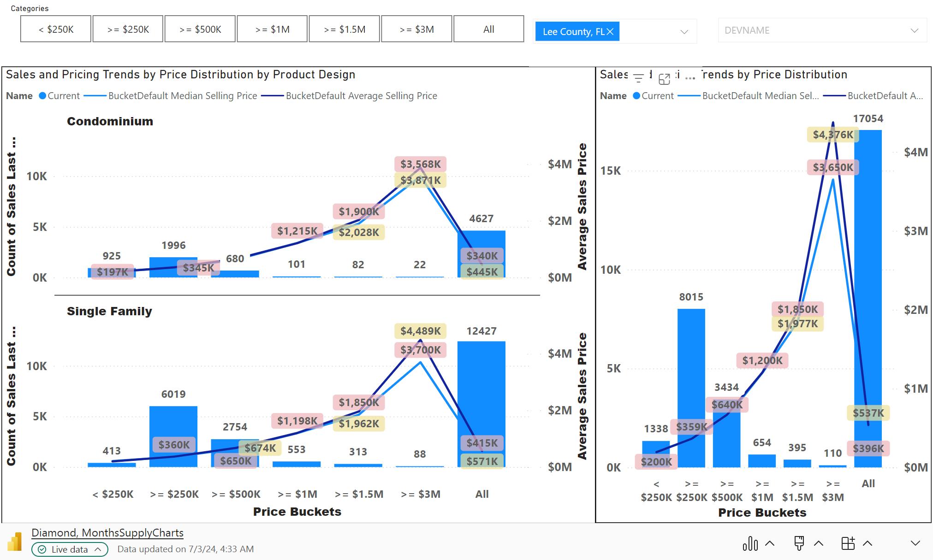Viewport: 933px width, 560px height.
Task: Click the Power BI logo icon
Action: point(15,542)
